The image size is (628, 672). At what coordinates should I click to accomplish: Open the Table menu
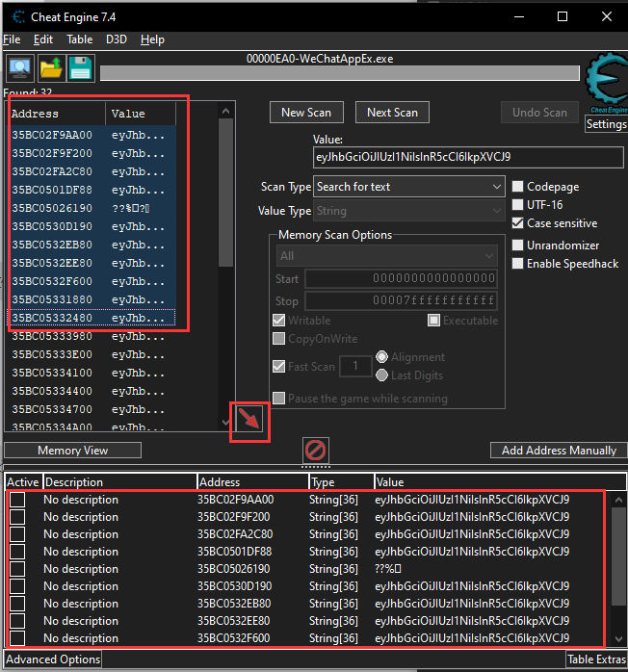80,39
